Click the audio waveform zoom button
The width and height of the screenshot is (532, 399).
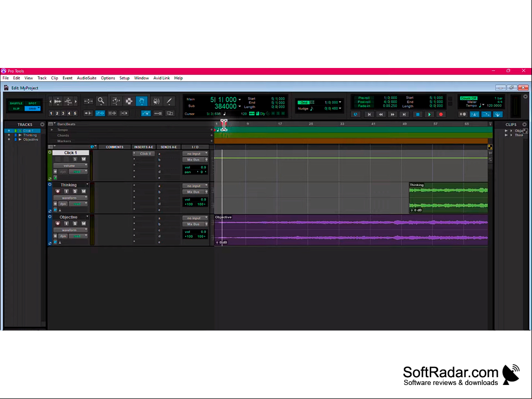point(58,101)
